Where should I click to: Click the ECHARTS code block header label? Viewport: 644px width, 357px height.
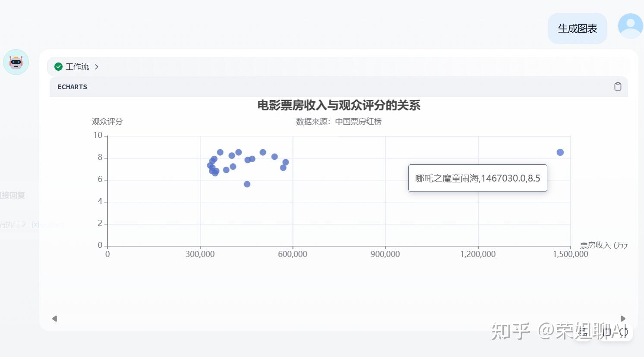pos(73,87)
